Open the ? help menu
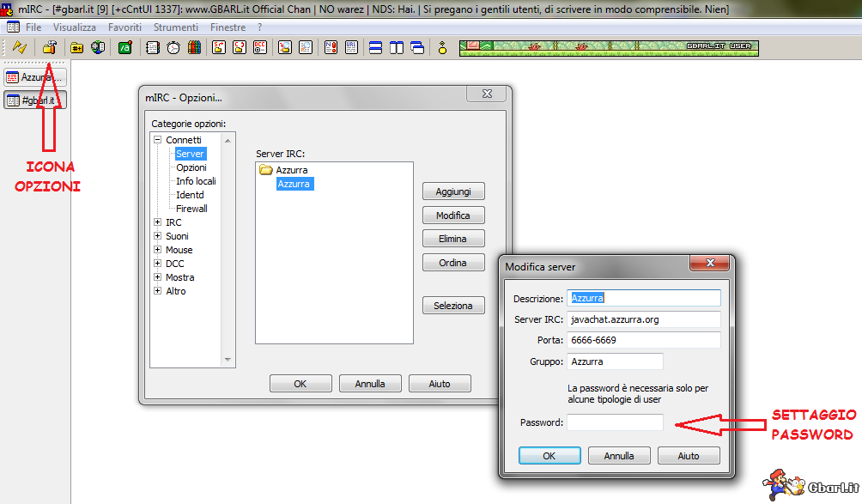This screenshot has height=504, width=862. point(259,27)
